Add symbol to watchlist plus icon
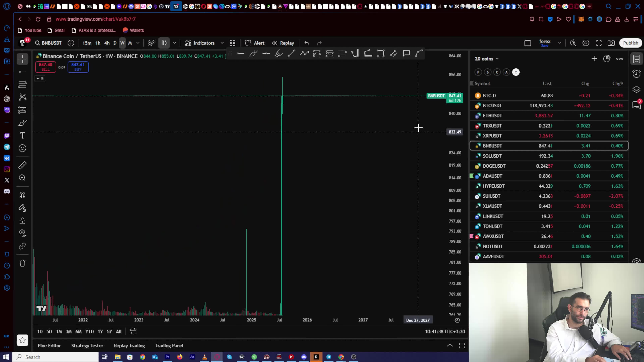Screen dimensions: 644x362 coord(594,59)
